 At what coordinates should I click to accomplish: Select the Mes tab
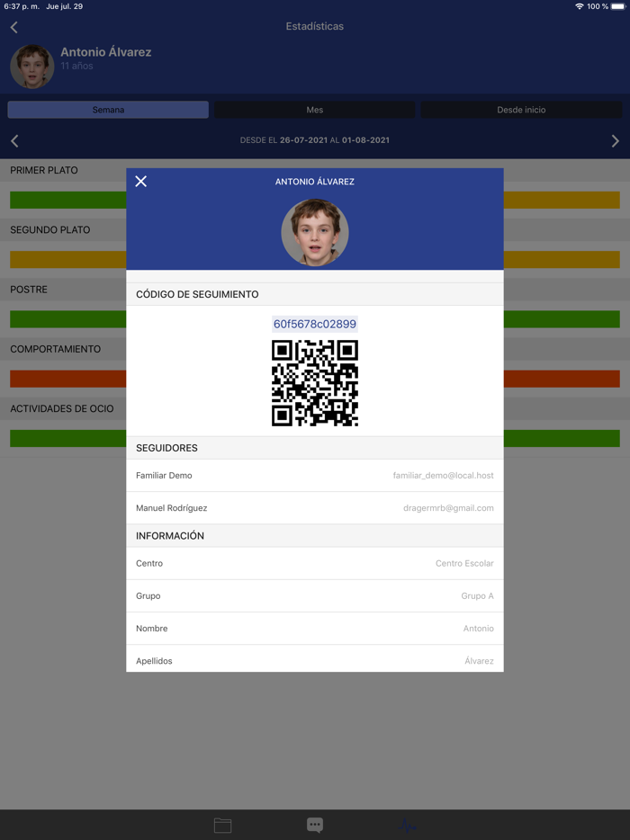click(x=315, y=110)
